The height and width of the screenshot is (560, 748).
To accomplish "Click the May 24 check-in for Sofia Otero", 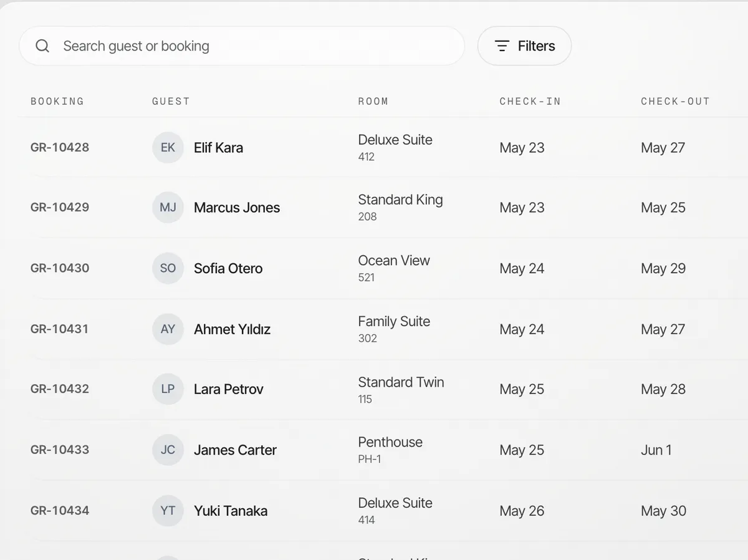I will (x=522, y=268).
